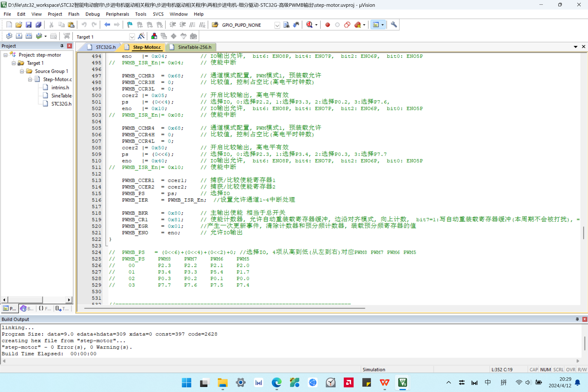
Task: Indent selected lines icon
Action: 173,25
